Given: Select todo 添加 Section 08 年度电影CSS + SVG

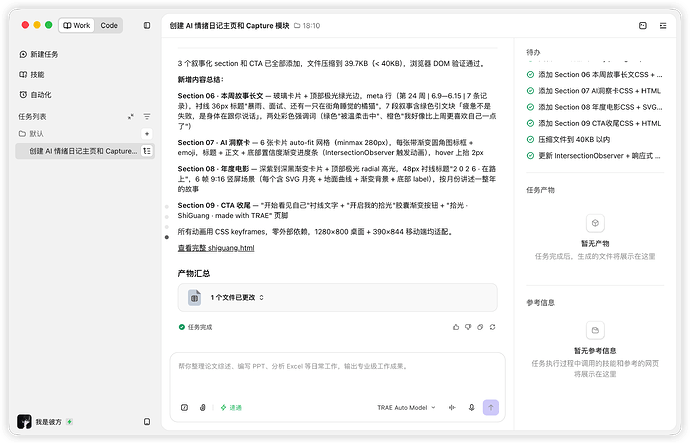Looking at the screenshot, I should click(x=595, y=107).
